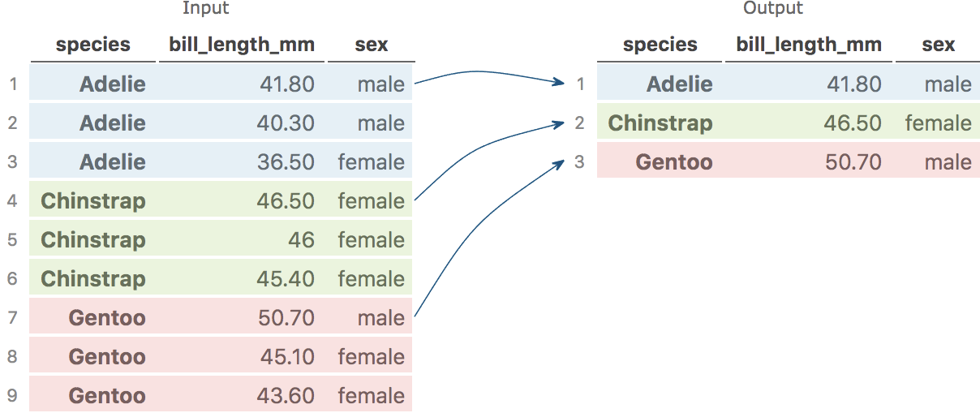Click Adelie in Input row 3
The width and height of the screenshot is (980, 413).
tap(113, 162)
